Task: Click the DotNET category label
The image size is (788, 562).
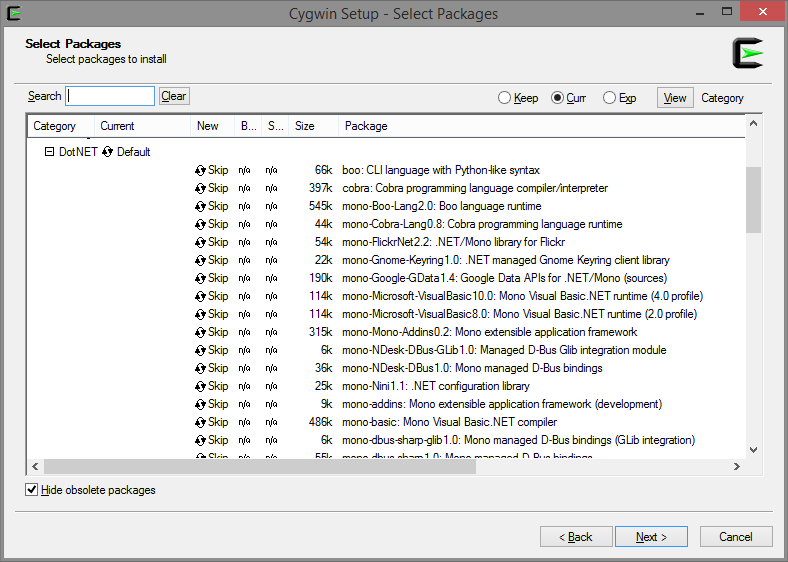Action: 78,152
